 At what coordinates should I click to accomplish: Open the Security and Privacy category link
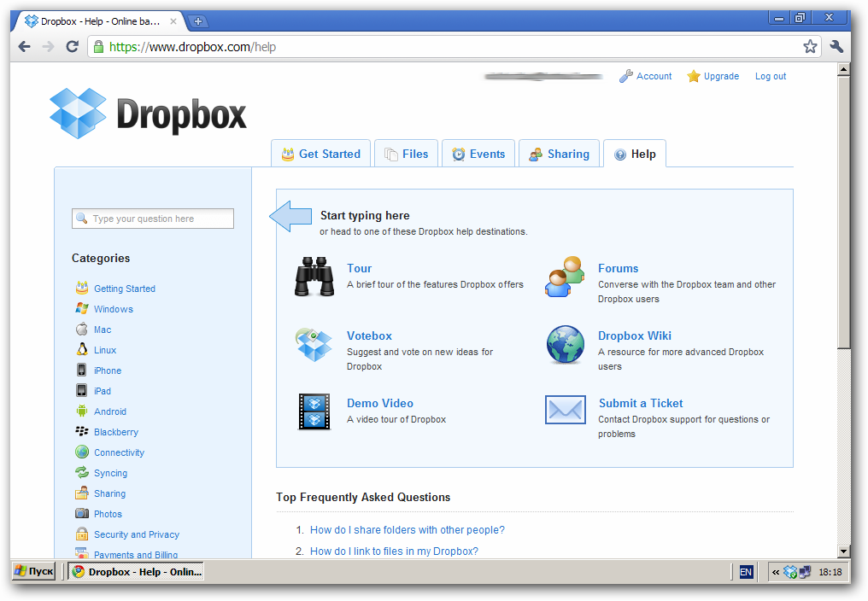(137, 534)
